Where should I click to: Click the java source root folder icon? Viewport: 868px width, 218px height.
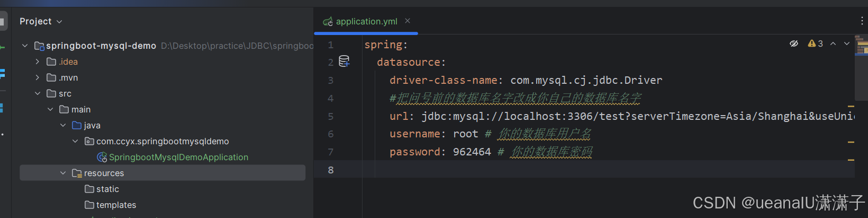pos(77,125)
